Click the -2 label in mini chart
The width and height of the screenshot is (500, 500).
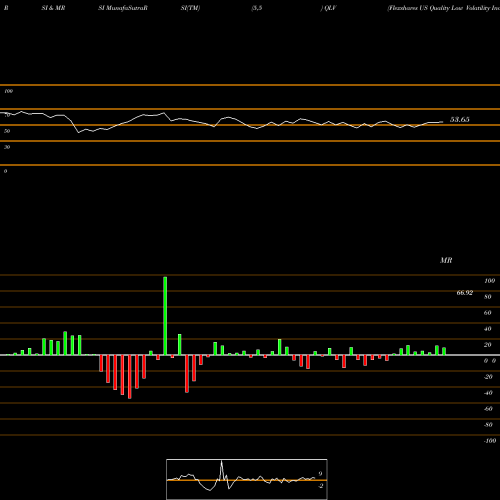[320, 486]
